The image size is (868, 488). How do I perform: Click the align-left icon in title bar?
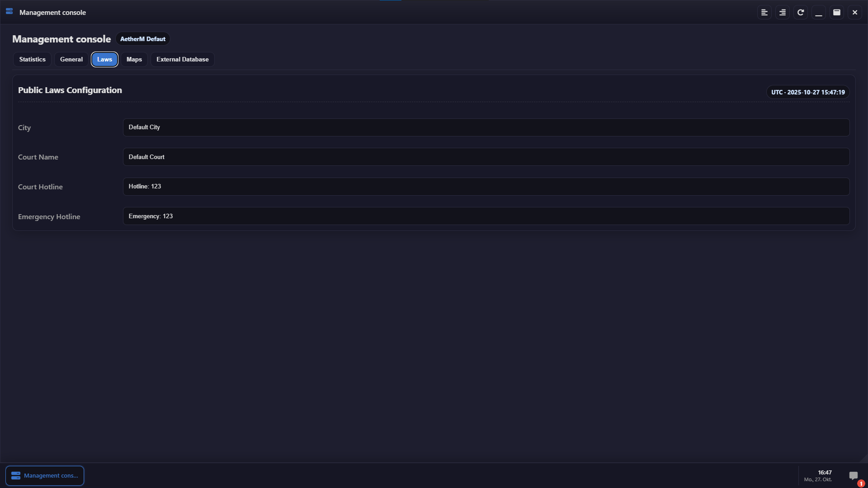click(x=764, y=13)
